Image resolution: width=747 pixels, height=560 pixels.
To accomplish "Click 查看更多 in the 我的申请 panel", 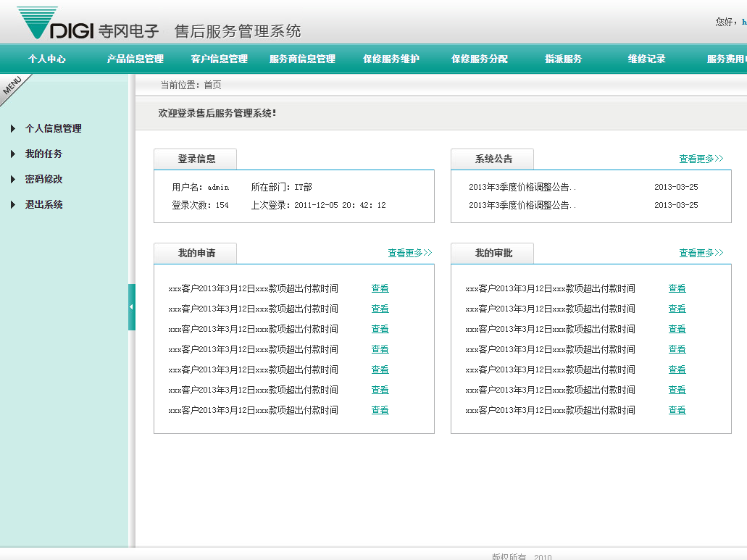I will (x=410, y=254).
